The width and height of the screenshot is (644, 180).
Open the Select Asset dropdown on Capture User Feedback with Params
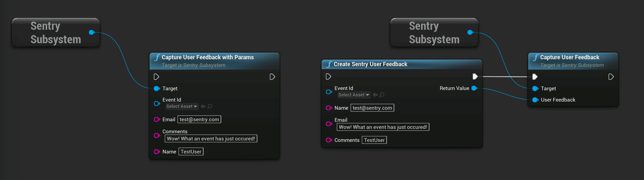(x=182, y=106)
